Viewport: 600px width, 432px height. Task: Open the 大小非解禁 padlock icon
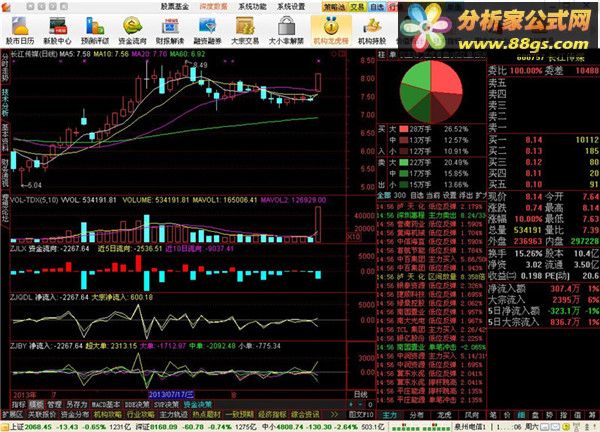point(286,31)
